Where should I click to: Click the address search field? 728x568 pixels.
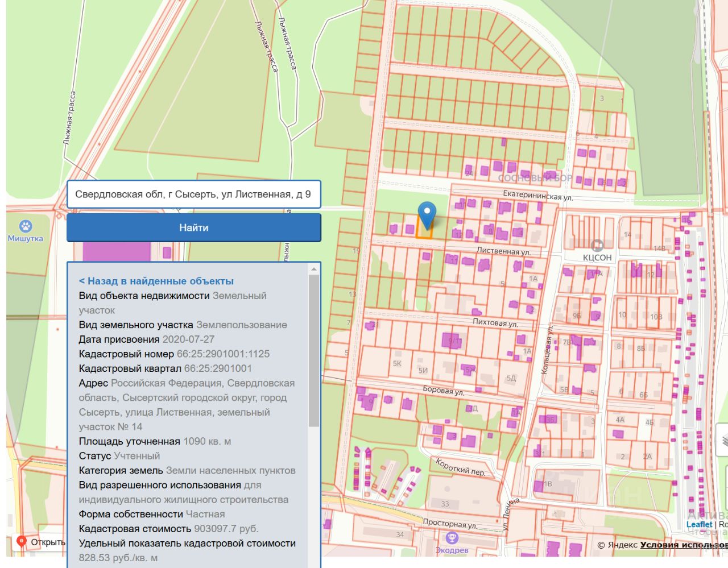[x=193, y=194]
